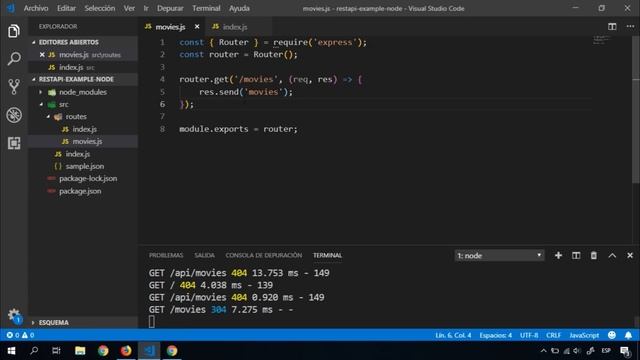This screenshot has height=360, width=640.
Task: Split the terminal panel
Action: click(576, 256)
